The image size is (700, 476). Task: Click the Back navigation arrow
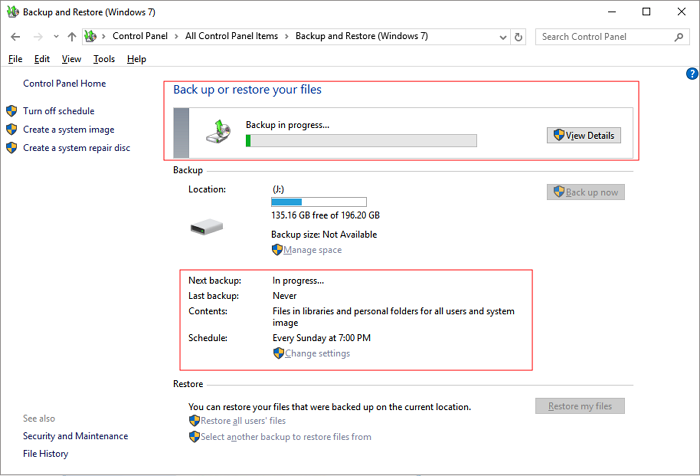(15, 37)
